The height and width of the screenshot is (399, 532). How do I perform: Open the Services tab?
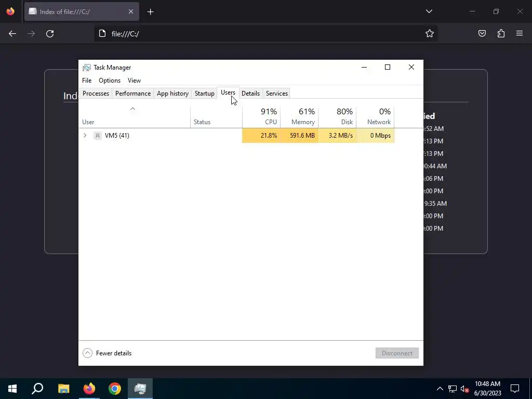click(x=276, y=94)
